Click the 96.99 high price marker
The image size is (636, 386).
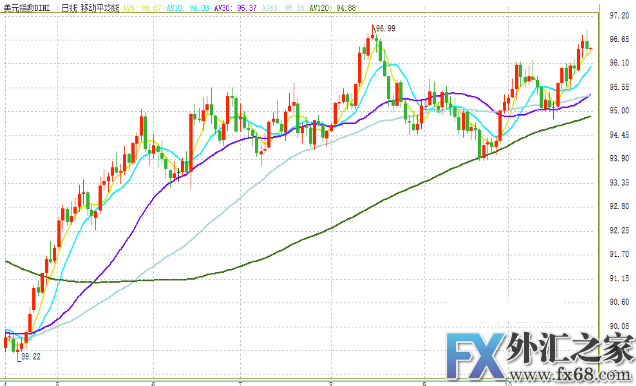tap(385, 28)
